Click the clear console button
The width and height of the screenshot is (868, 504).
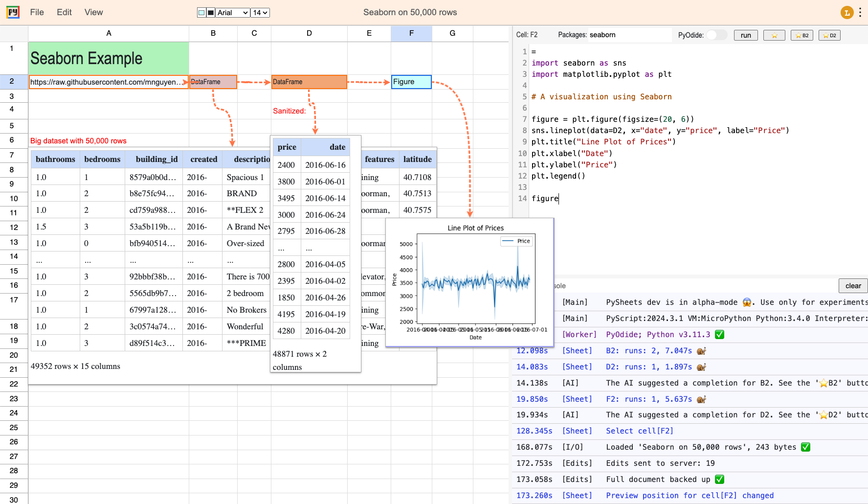[x=853, y=285]
